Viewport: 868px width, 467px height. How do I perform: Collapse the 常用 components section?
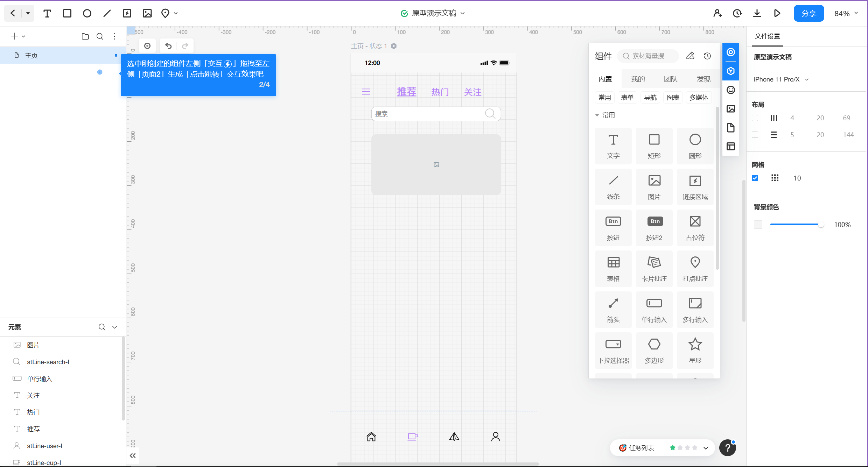597,115
